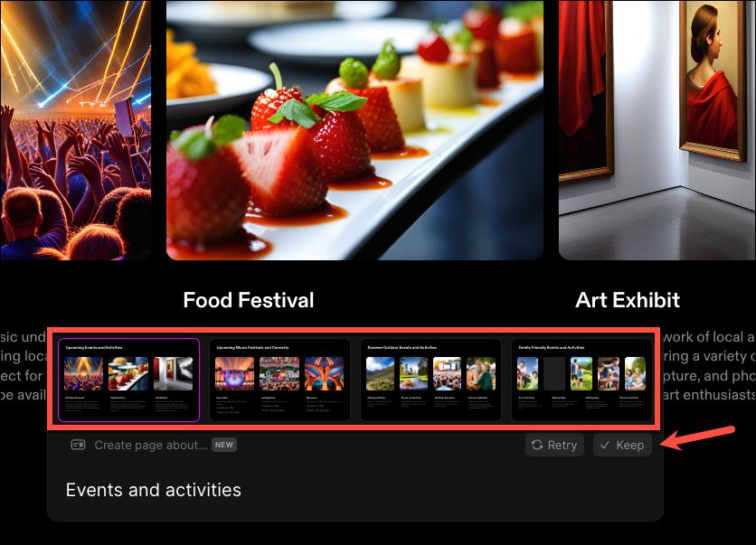The image size is (756, 545).
Task: Click the concert crowd image
Action: (x=76, y=130)
